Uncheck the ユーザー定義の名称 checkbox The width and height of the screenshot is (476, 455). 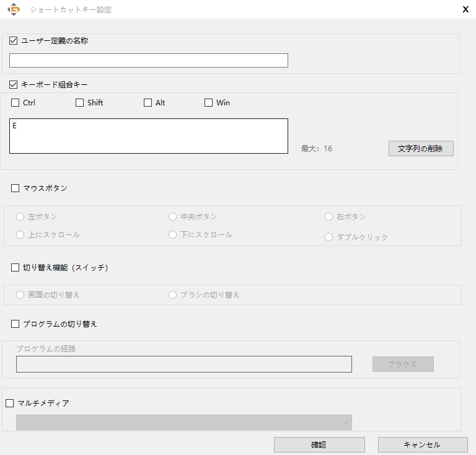coord(14,41)
